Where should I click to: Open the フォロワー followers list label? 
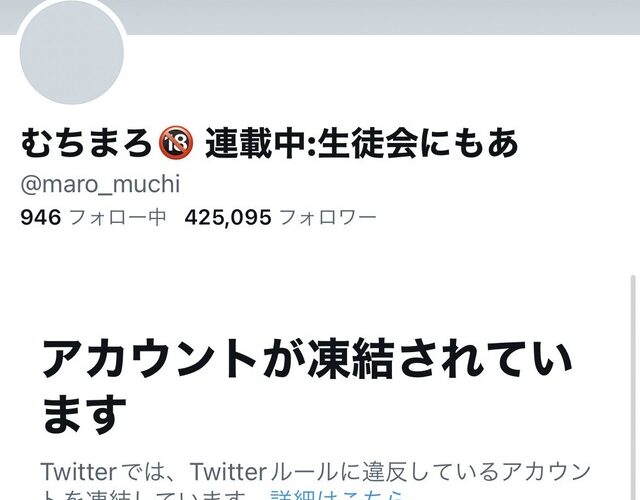[x=328, y=217]
